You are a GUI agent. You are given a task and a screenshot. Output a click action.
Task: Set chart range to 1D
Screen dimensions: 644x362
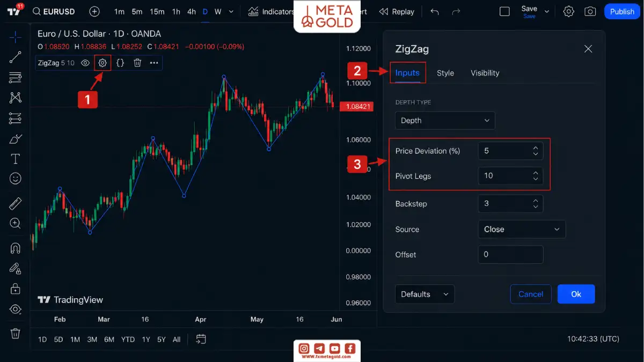pyautogui.click(x=42, y=339)
